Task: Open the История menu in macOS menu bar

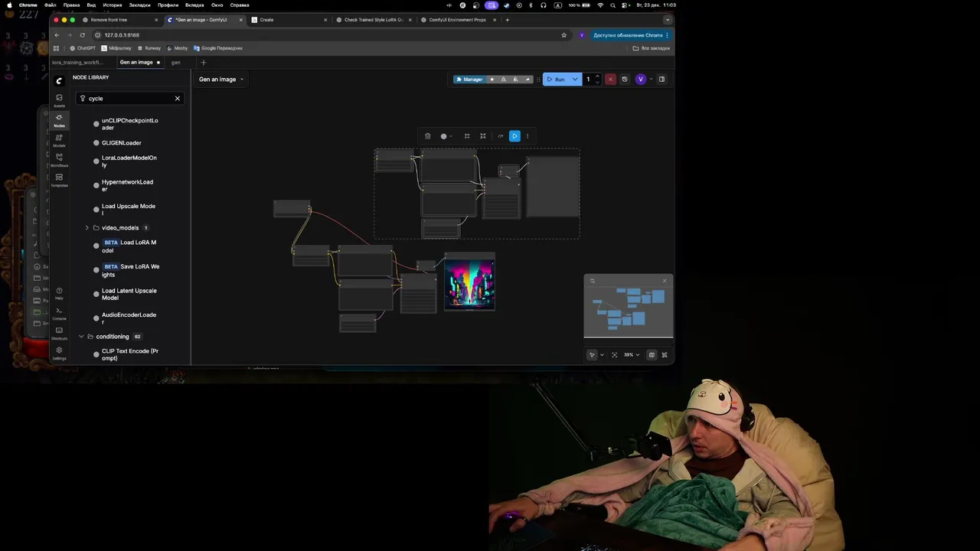Action: point(111,5)
